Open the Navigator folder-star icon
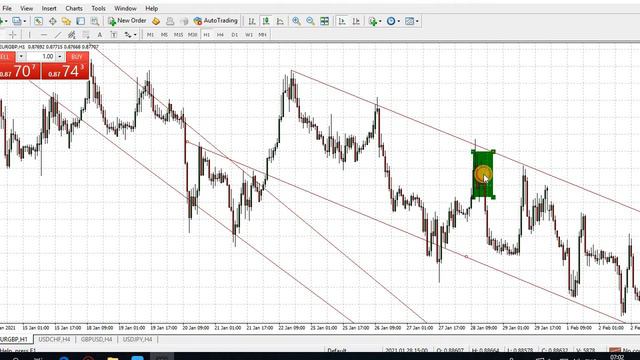The image size is (640, 360). pyautogui.click(x=66, y=21)
